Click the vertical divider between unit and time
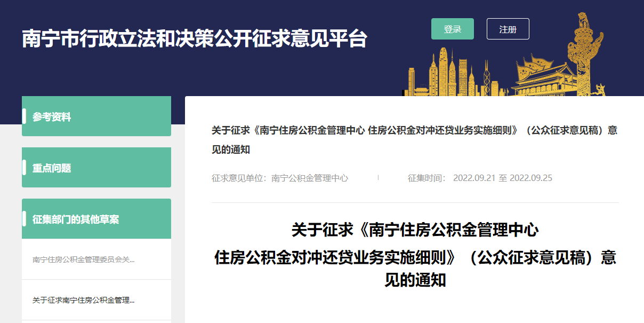 378,177
